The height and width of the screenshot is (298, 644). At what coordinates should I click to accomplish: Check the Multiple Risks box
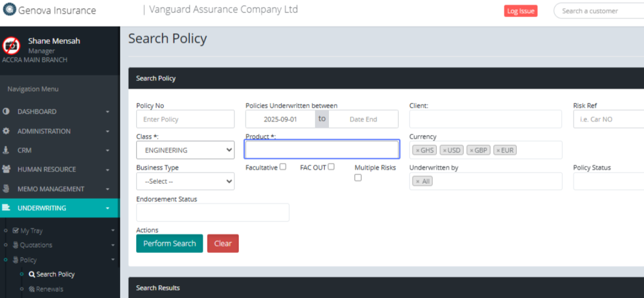click(358, 178)
